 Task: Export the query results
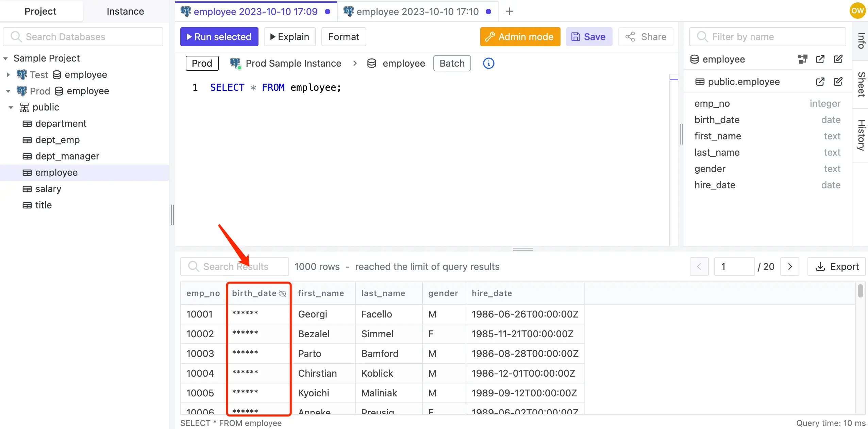836,267
